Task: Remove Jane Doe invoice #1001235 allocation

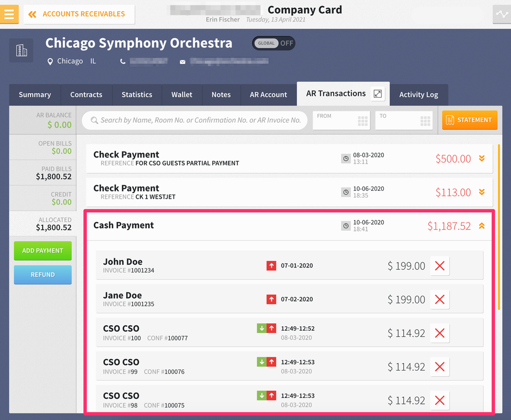Action: pyautogui.click(x=440, y=300)
